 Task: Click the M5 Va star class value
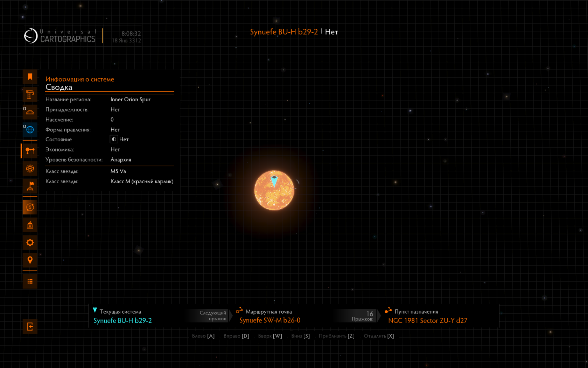(x=118, y=171)
